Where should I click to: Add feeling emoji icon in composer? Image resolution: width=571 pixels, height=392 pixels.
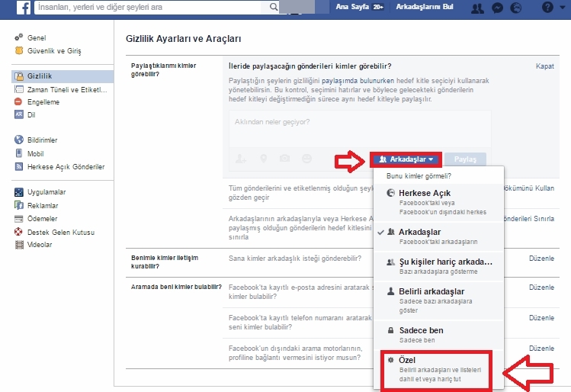tap(307, 159)
